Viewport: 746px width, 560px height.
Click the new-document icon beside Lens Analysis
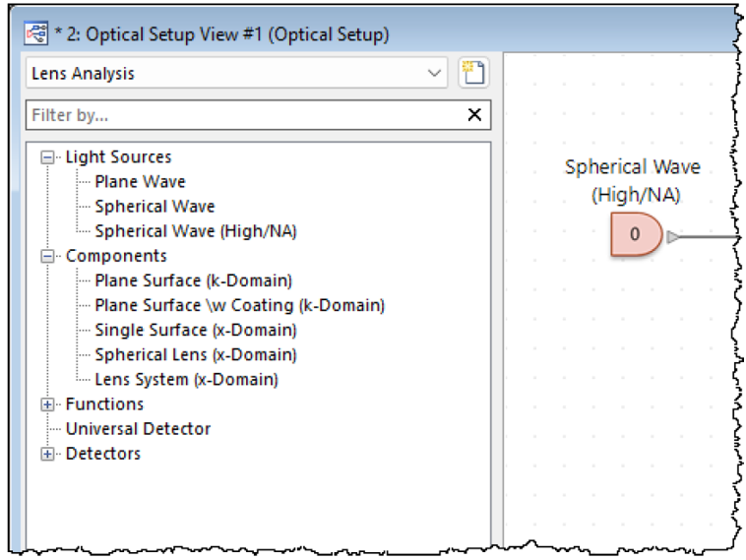(x=473, y=73)
